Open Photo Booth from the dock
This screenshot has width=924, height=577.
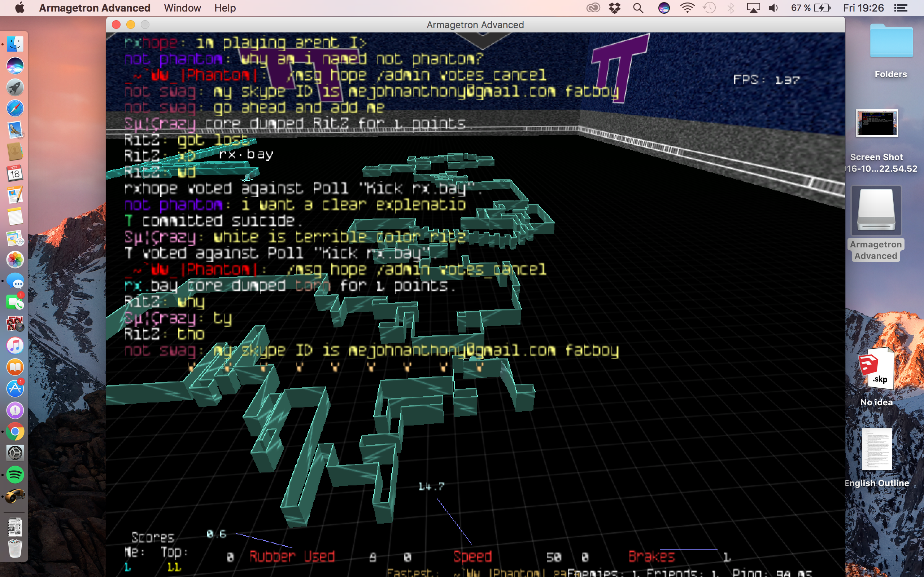[15, 324]
